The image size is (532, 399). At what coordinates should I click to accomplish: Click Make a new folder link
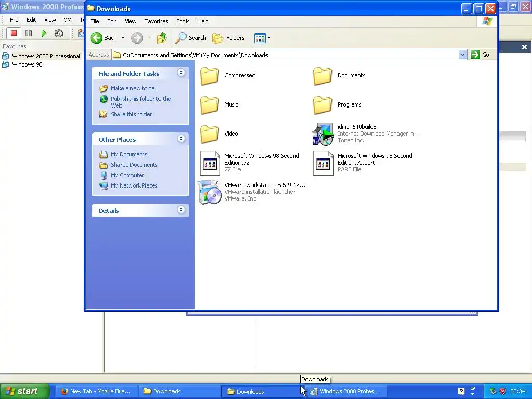134,88
